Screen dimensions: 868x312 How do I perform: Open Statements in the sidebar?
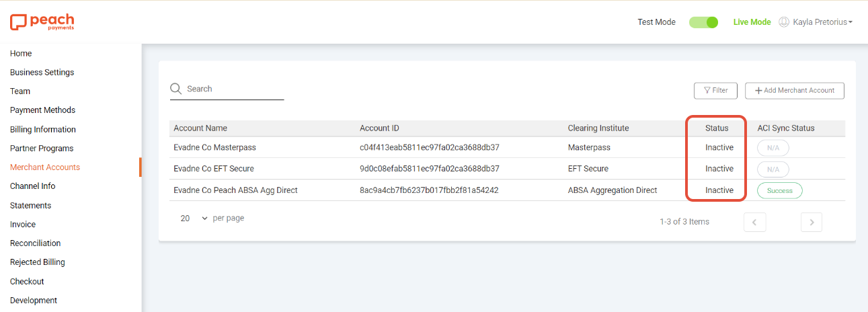[31, 205]
